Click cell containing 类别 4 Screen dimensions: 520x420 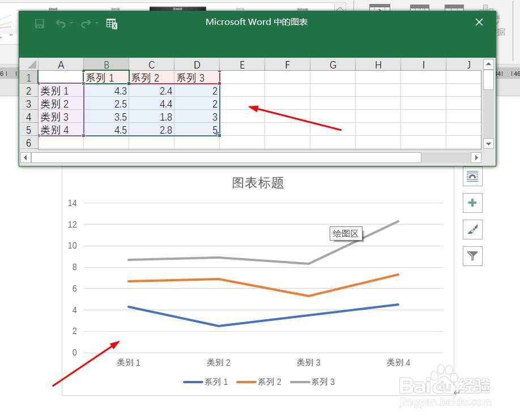coord(61,130)
